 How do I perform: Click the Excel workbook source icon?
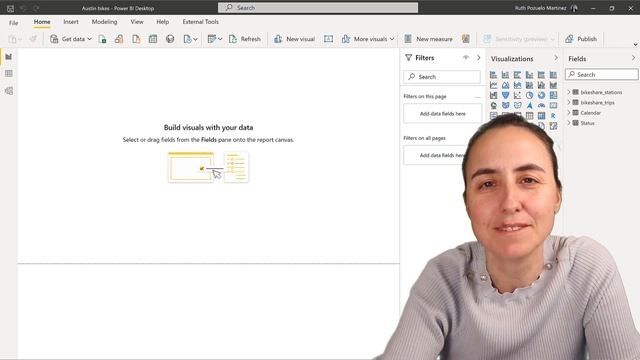click(102, 39)
